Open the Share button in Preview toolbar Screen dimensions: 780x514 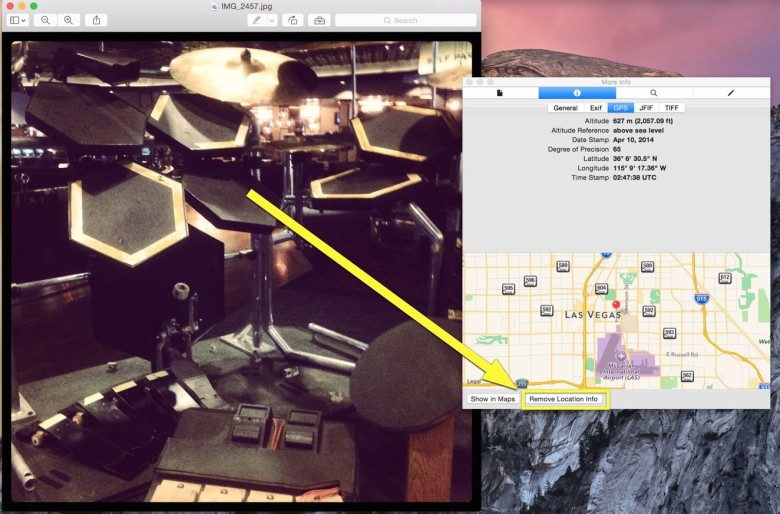pyautogui.click(x=97, y=20)
